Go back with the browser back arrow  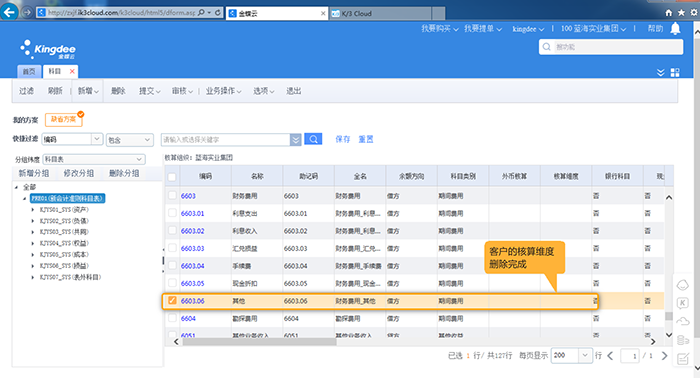tap(9, 12)
